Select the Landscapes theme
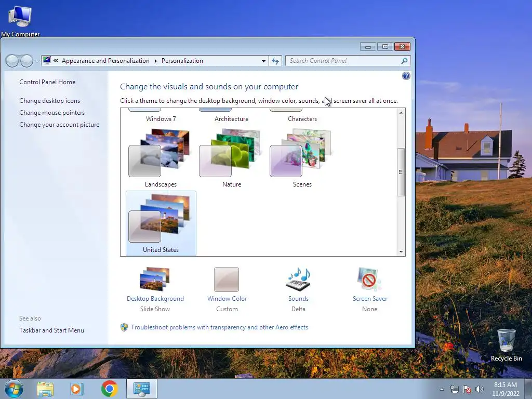 click(x=161, y=158)
